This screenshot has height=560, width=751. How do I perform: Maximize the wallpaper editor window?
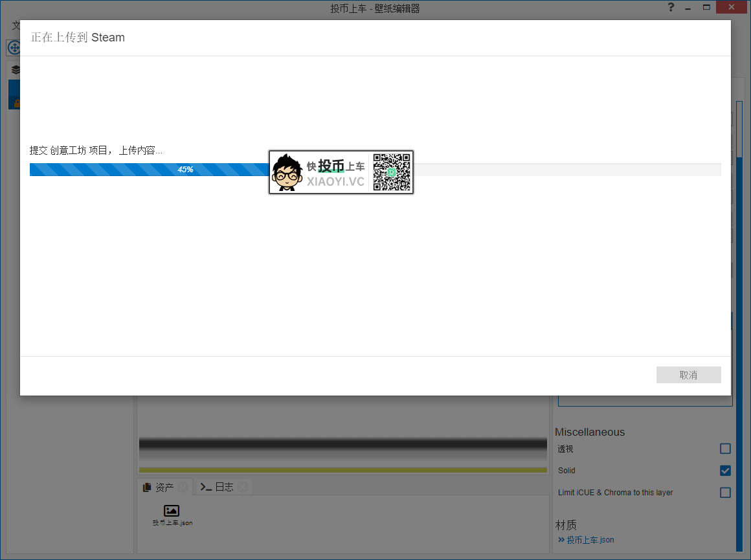tap(706, 7)
